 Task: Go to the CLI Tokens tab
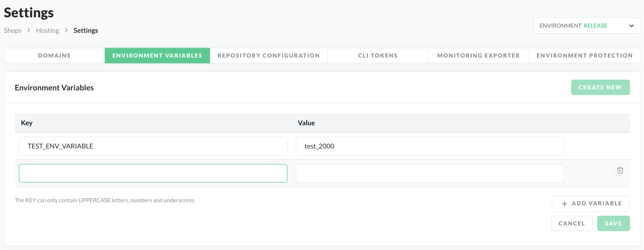click(378, 56)
